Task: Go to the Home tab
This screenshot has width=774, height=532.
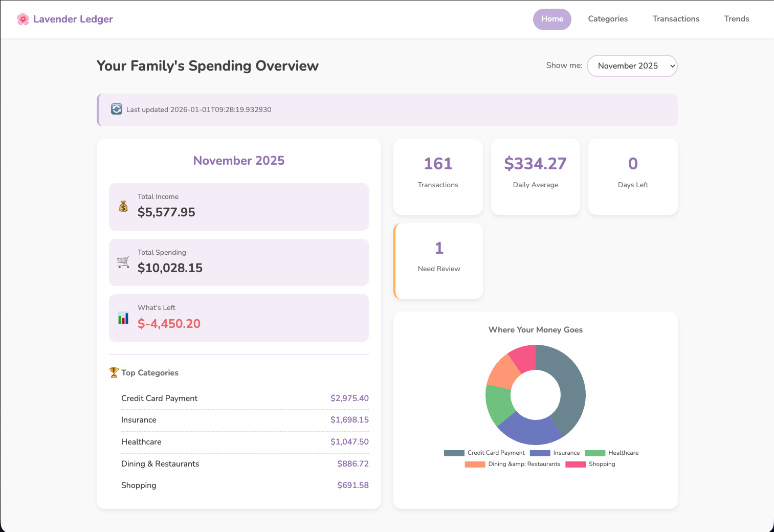Action: (552, 19)
